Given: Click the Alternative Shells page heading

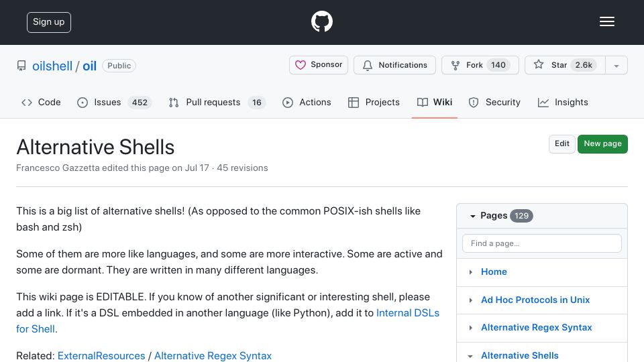Looking at the screenshot, I should (x=95, y=147).
